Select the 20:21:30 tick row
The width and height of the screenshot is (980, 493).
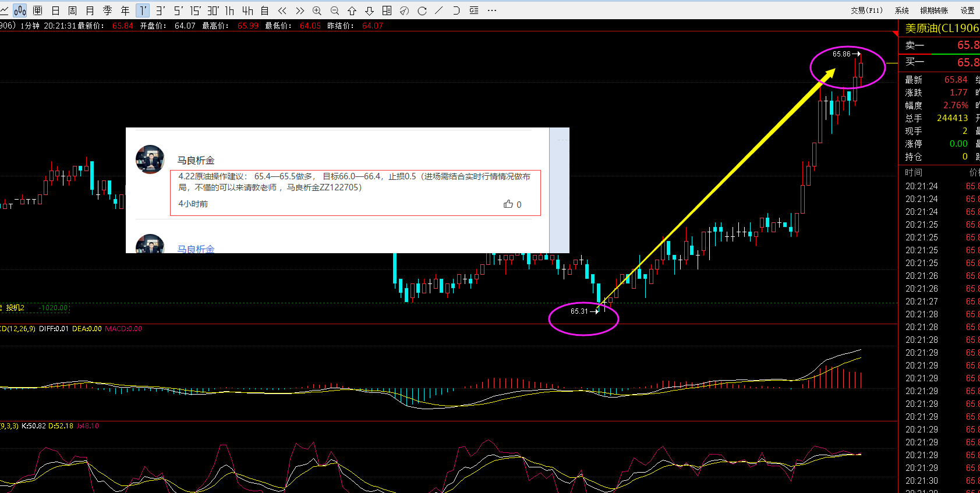[x=940, y=481]
